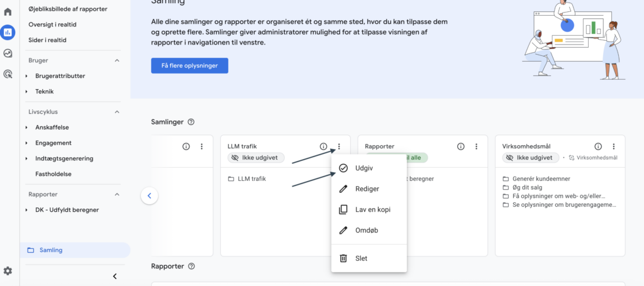
Task: Click help icon beside Samlinger heading
Action: click(x=191, y=122)
